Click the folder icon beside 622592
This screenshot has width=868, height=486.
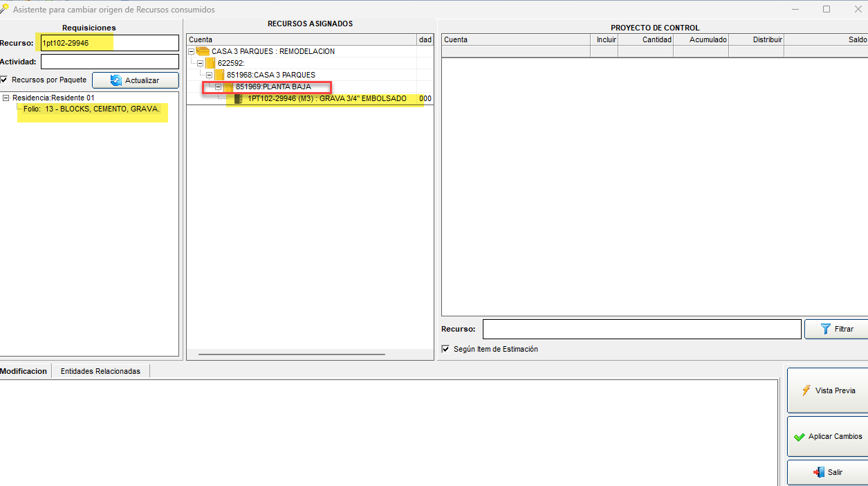[x=210, y=63]
